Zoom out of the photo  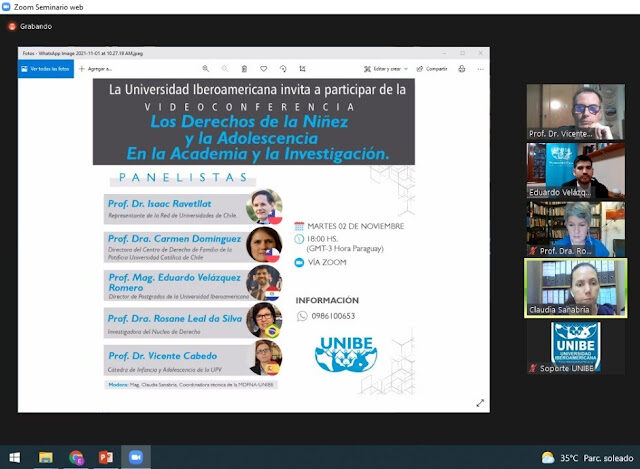pyautogui.click(x=225, y=69)
